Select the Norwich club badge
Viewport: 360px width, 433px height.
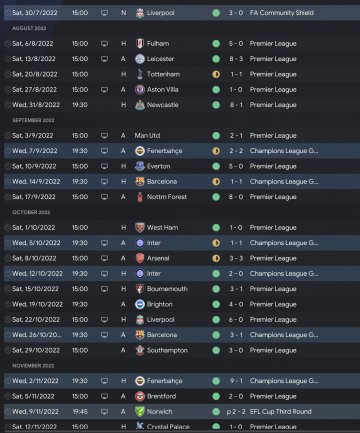(x=140, y=412)
